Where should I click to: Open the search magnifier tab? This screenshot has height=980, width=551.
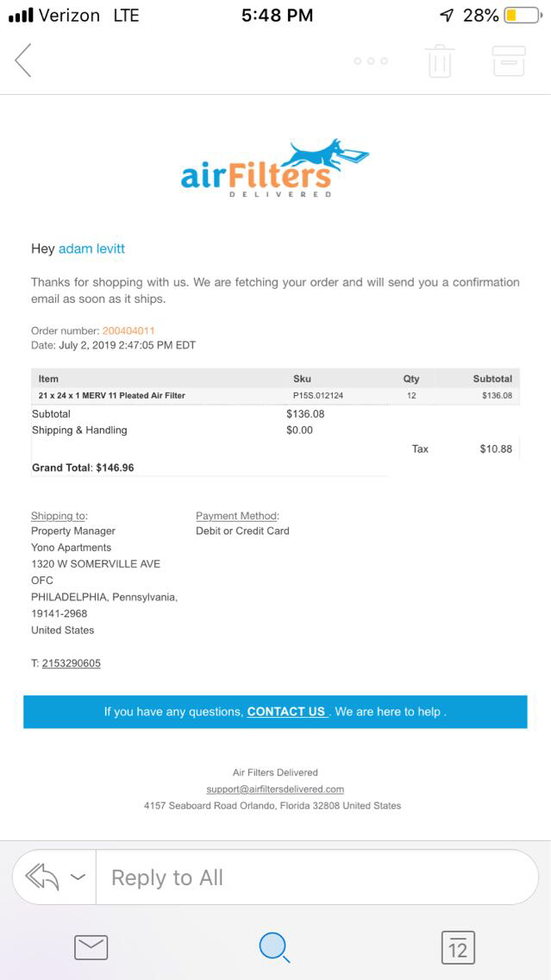[x=274, y=947]
